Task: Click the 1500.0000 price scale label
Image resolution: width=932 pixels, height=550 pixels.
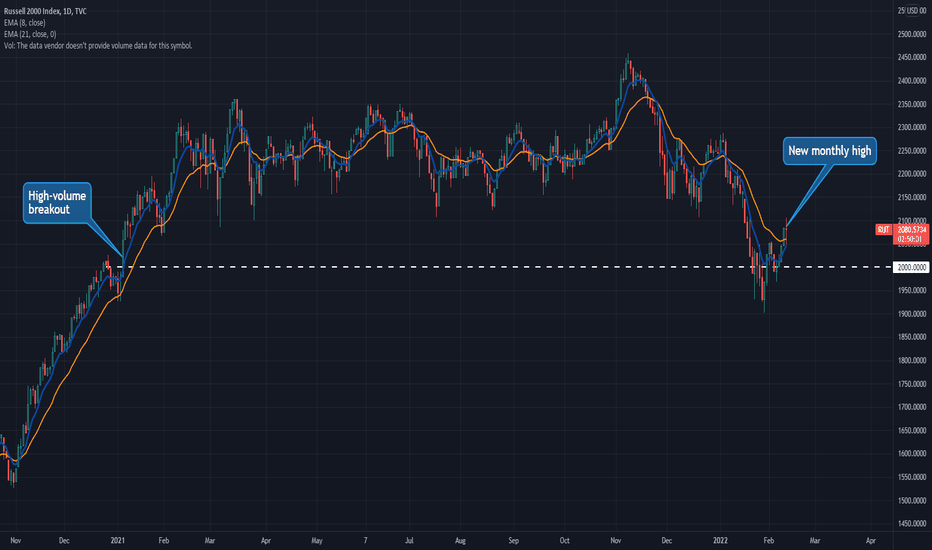Action: pyautogui.click(x=912, y=500)
